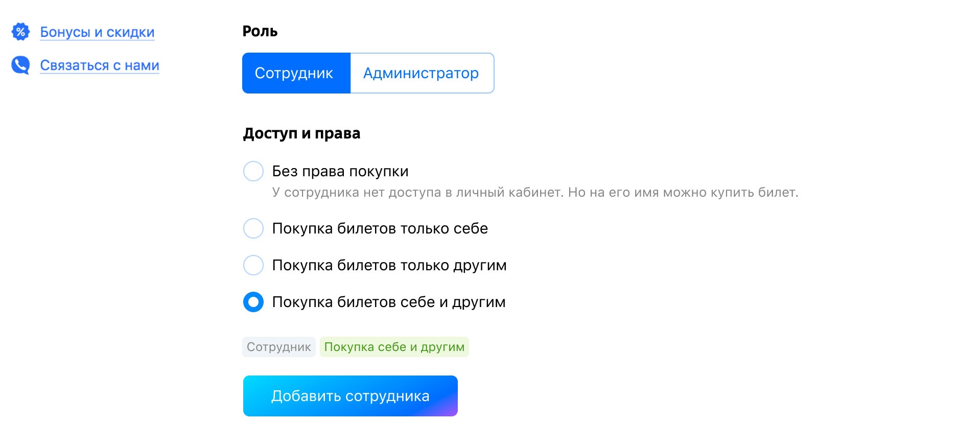Click the Без права покупки label text
The height and width of the screenshot is (445, 980).
click(x=340, y=171)
